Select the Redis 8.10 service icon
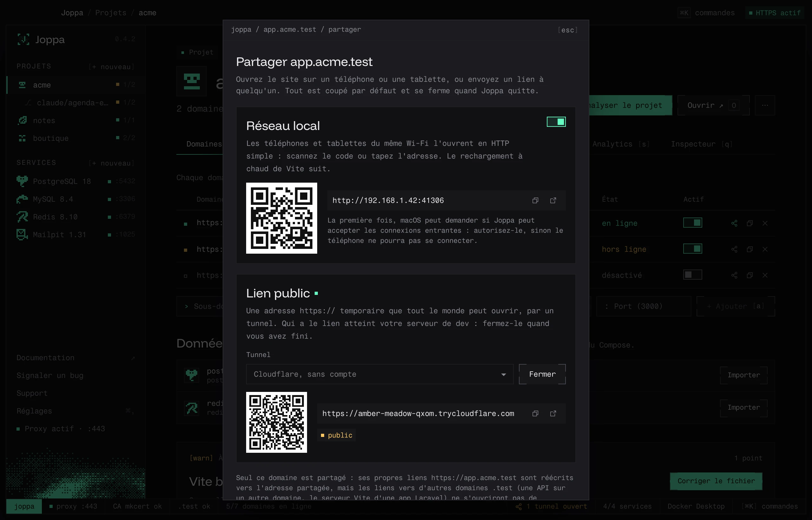The width and height of the screenshot is (812, 520). (22, 217)
